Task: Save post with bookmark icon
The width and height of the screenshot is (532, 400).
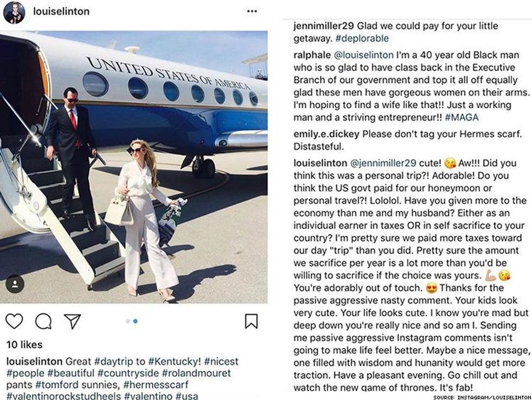Action: (251, 321)
